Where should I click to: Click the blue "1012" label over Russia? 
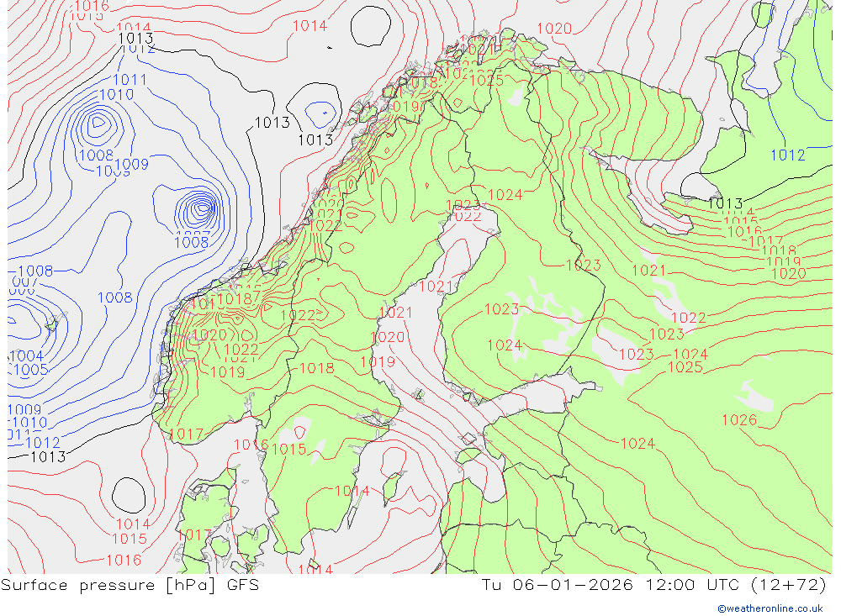tap(788, 155)
